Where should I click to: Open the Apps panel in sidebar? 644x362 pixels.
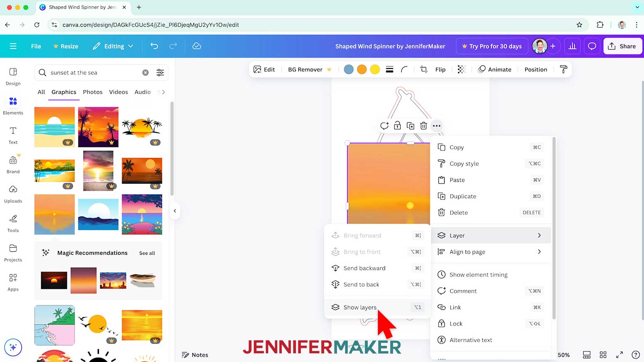[13, 282]
